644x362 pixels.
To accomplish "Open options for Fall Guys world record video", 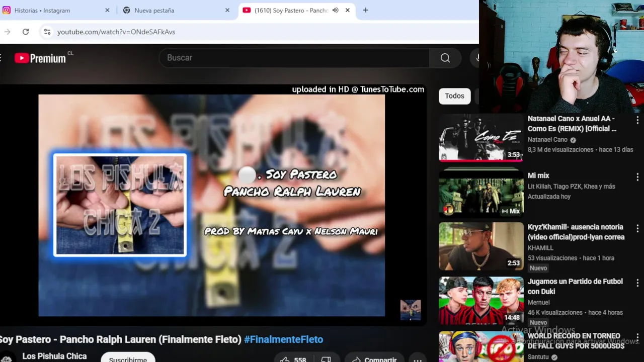I will (x=637, y=337).
